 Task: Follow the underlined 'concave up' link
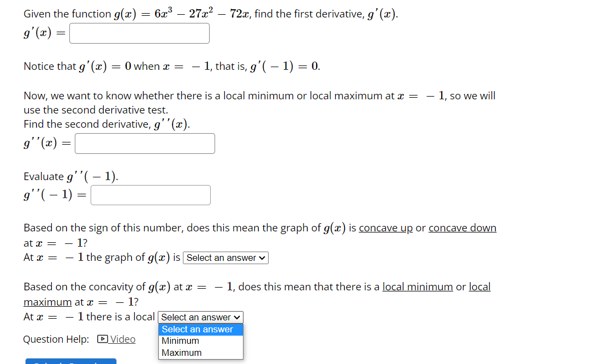coord(385,228)
